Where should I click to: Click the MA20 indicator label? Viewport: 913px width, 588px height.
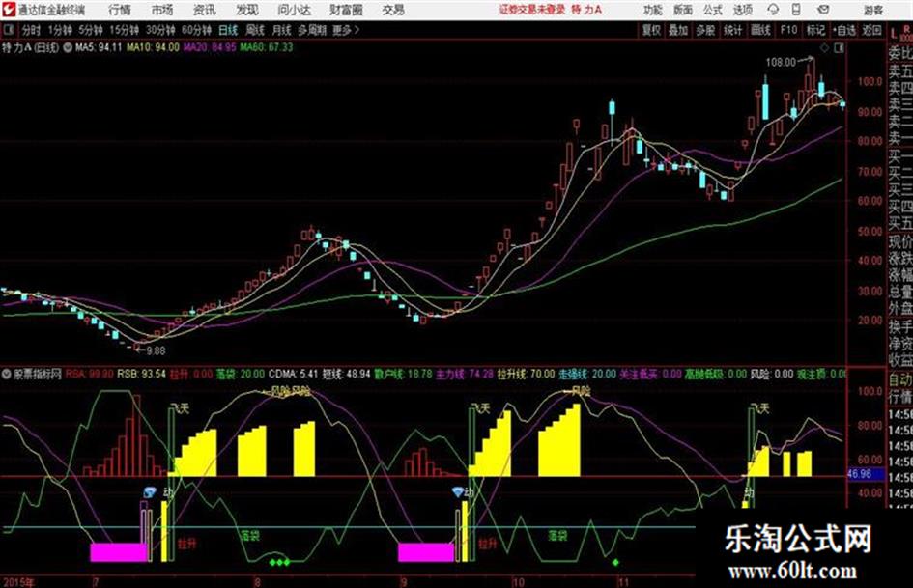tap(210, 47)
